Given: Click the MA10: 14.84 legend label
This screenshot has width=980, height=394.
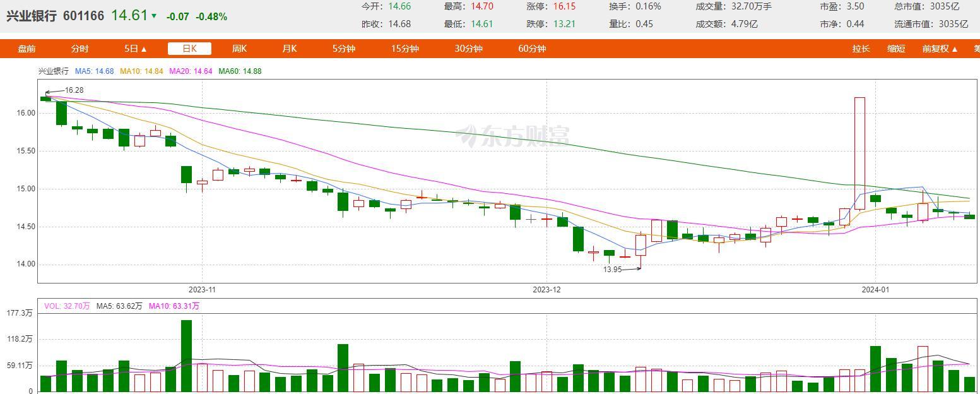Looking at the screenshot, I should point(141,71).
